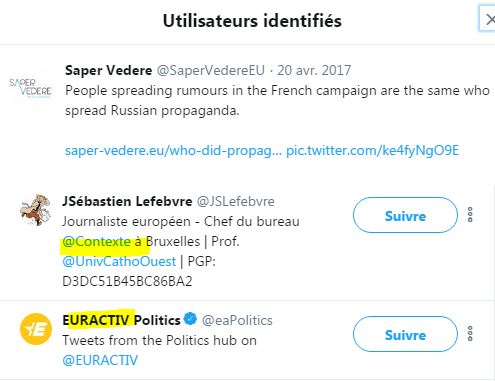Open more options for EURACTIV Politics

[470, 334]
